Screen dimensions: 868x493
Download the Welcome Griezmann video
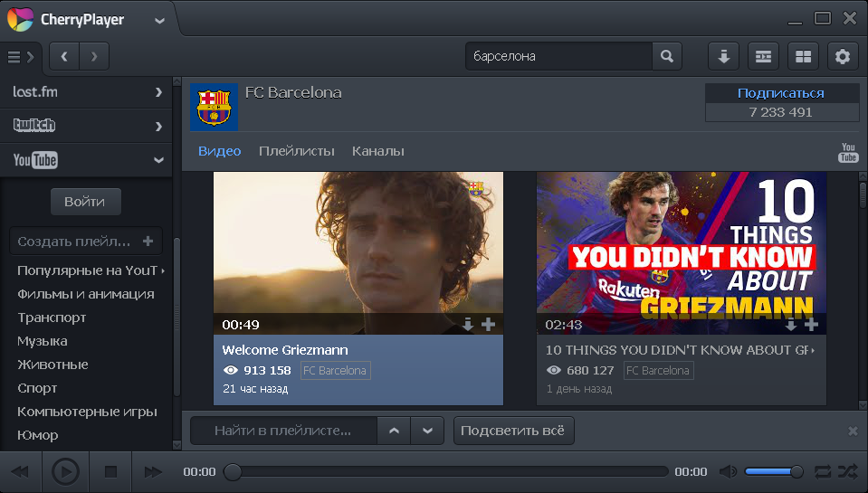(468, 324)
